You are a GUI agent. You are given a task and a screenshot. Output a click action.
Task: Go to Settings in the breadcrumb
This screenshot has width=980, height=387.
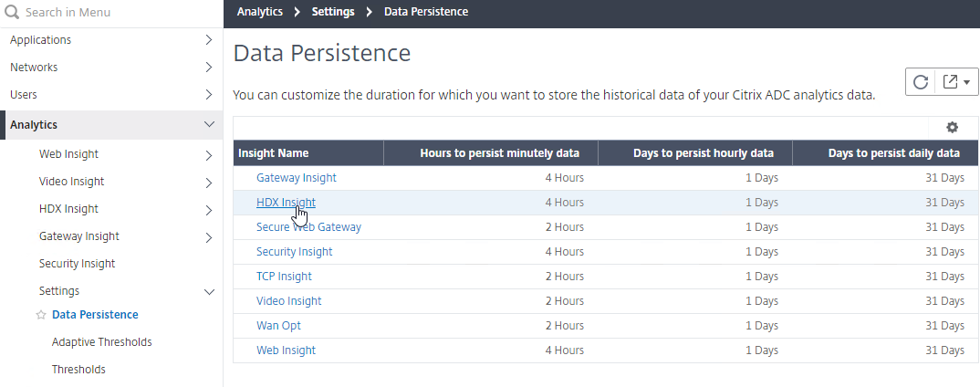[x=332, y=12]
